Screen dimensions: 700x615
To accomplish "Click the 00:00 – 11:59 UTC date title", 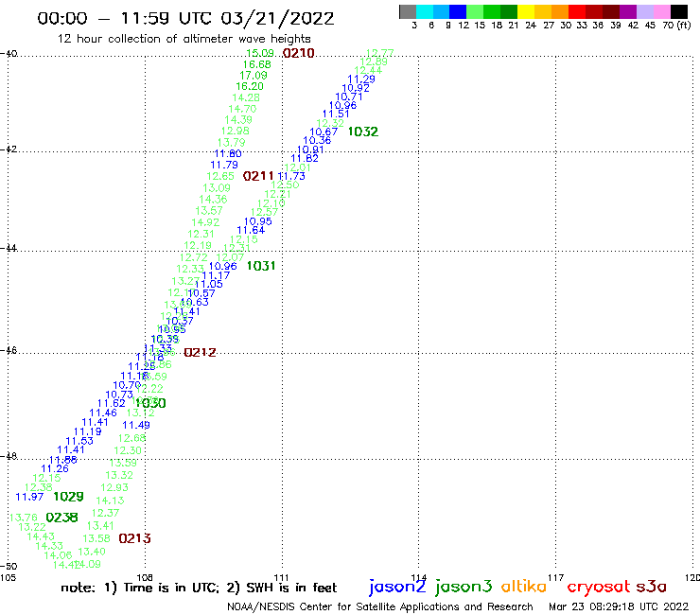I will point(185,19).
